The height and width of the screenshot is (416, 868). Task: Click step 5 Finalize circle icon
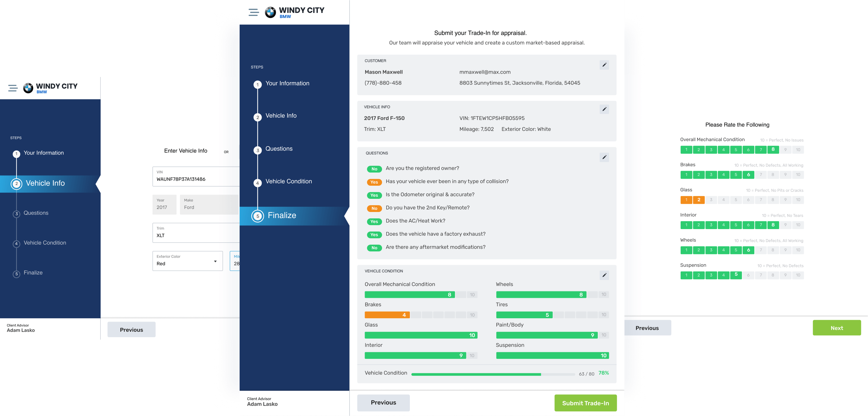coord(258,216)
